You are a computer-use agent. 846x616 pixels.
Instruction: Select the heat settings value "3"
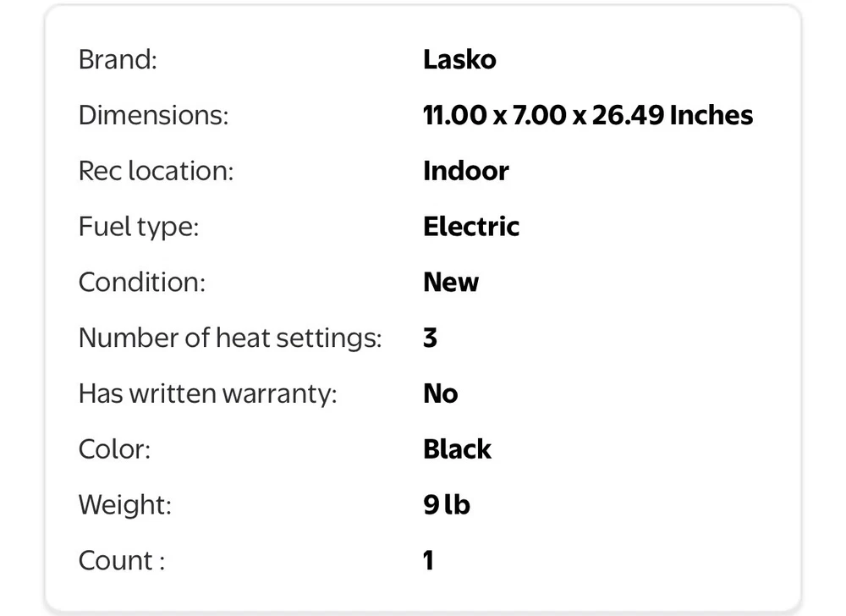431,338
